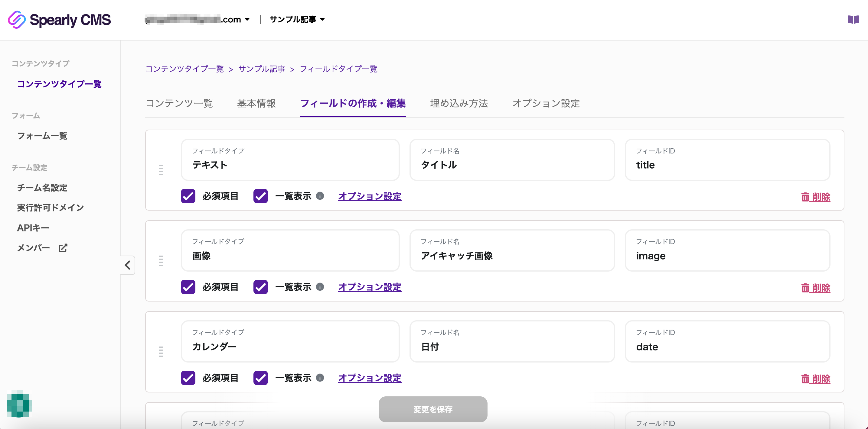Click the フィールドID box showing image
This screenshot has width=868, height=429.
click(x=727, y=251)
